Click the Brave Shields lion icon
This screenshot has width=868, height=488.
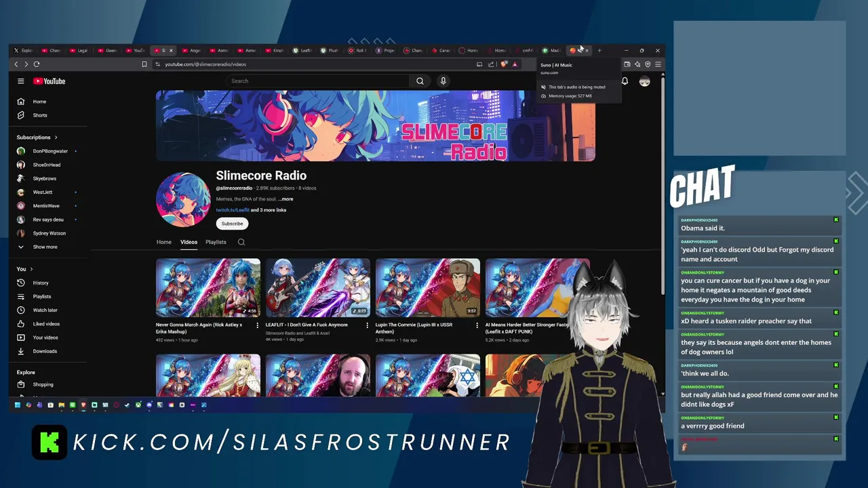point(503,64)
